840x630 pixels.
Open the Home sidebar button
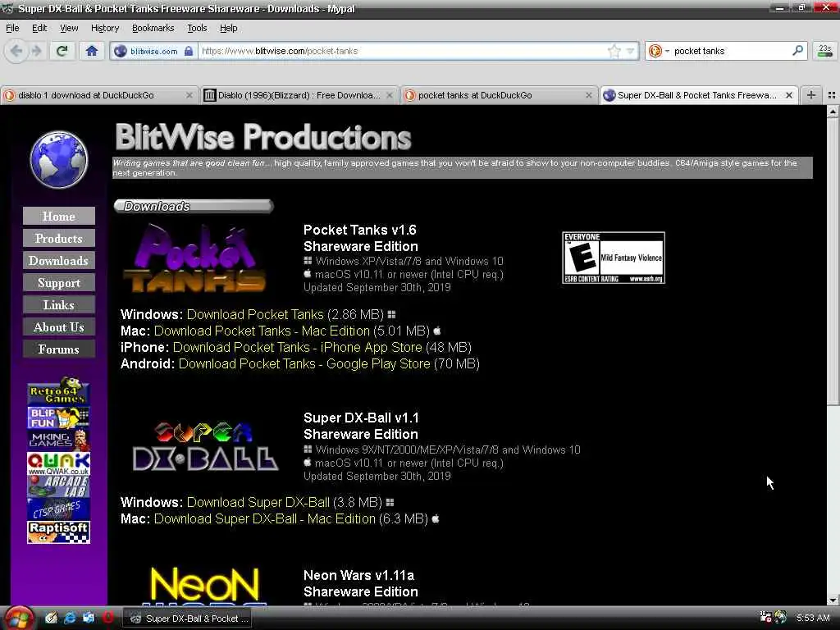tap(59, 216)
